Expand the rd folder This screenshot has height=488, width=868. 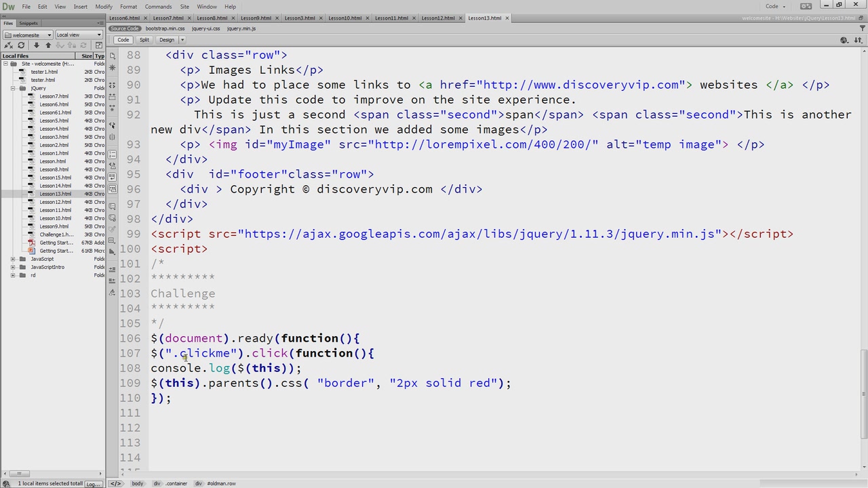tap(13, 275)
